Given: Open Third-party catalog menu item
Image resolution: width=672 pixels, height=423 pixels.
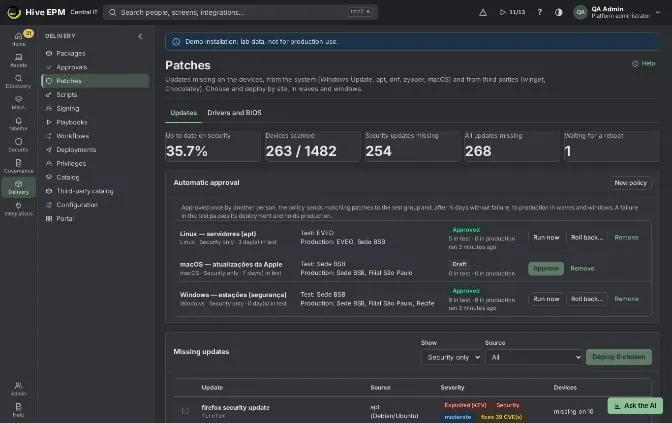Looking at the screenshot, I should coord(95,191).
